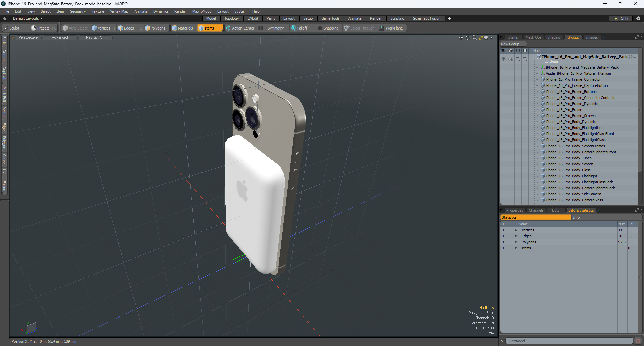Click the Command input field

(x=569, y=341)
